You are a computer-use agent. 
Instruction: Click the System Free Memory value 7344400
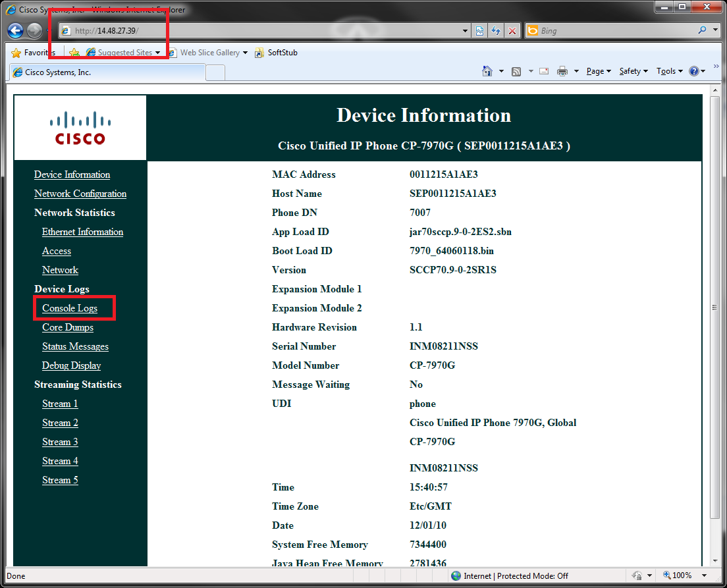[428, 544]
